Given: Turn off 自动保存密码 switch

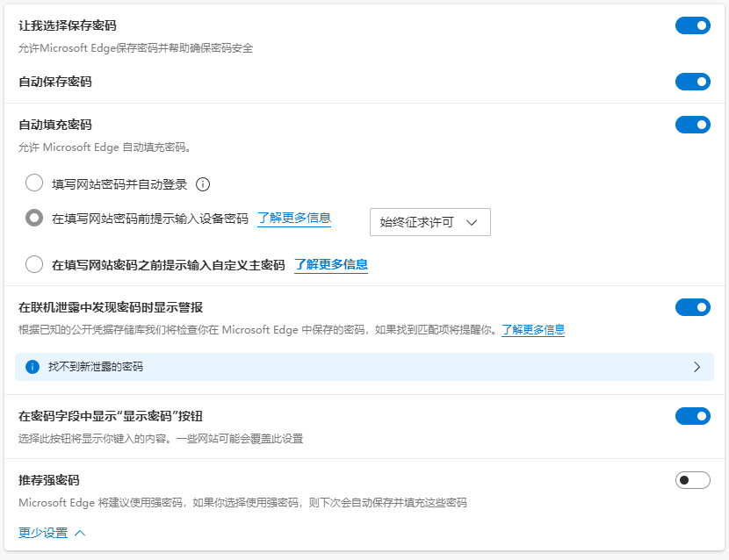Looking at the screenshot, I should (x=692, y=82).
